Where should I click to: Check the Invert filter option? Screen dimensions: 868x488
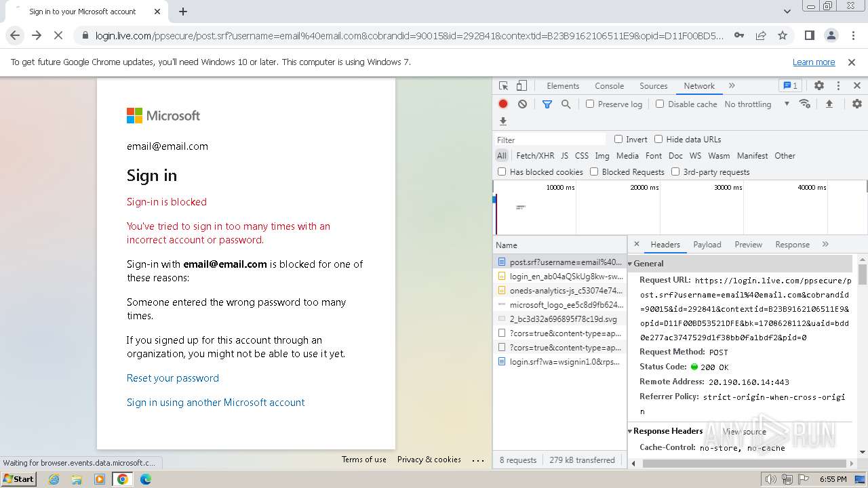(x=618, y=139)
